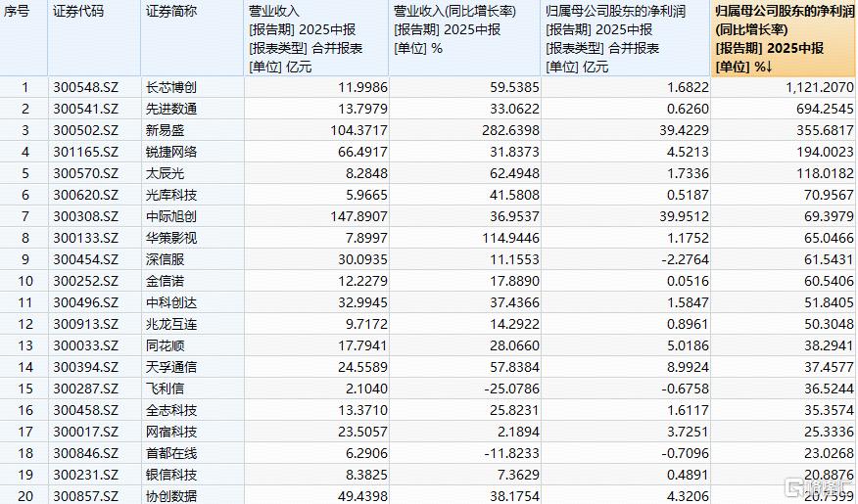
Task: Select stock name 飞利信
Action: coord(166,389)
